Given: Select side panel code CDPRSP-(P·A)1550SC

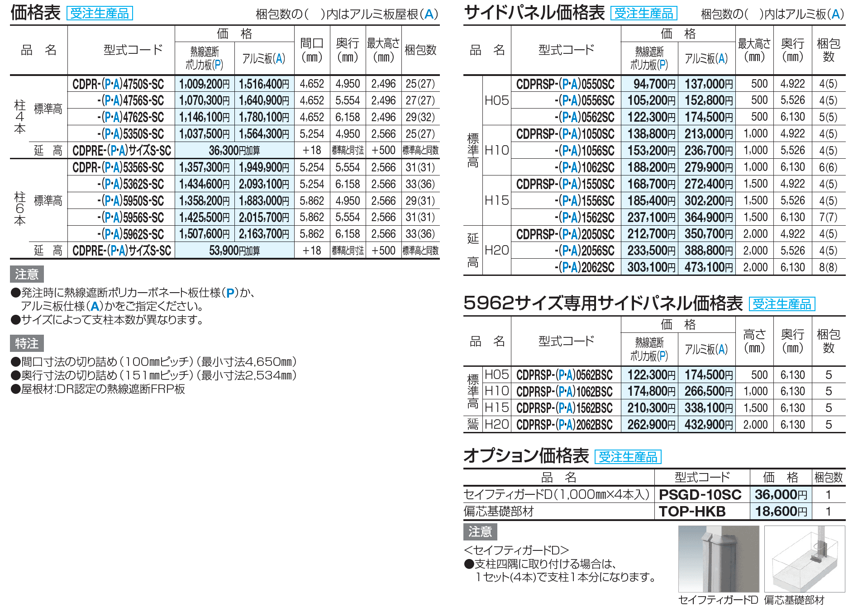Looking at the screenshot, I should (566, 184).
